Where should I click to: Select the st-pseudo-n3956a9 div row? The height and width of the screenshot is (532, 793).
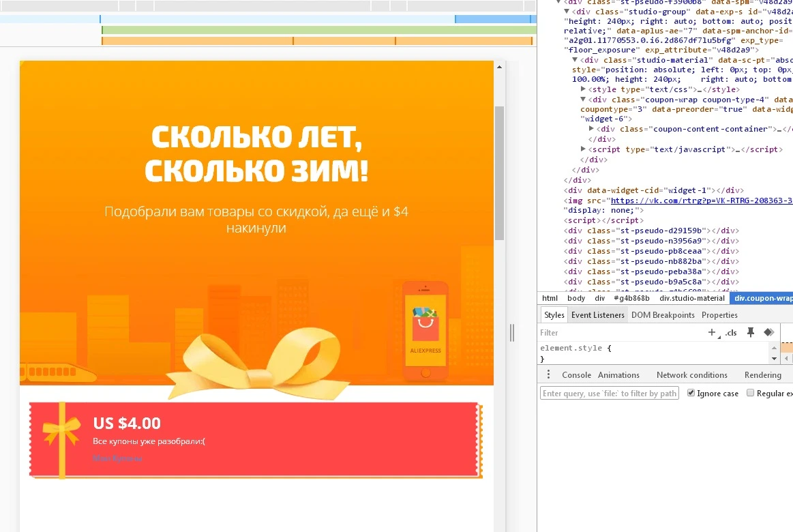click(651, 241)
